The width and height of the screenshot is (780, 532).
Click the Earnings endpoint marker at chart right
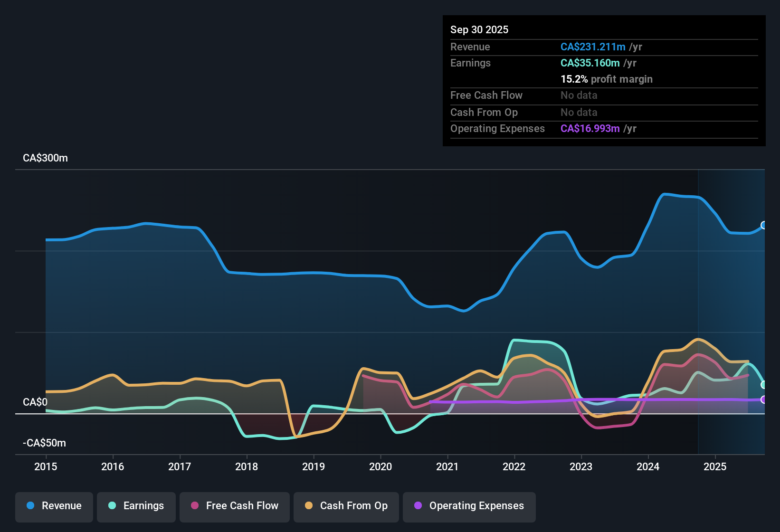click(x=763, y=385)
